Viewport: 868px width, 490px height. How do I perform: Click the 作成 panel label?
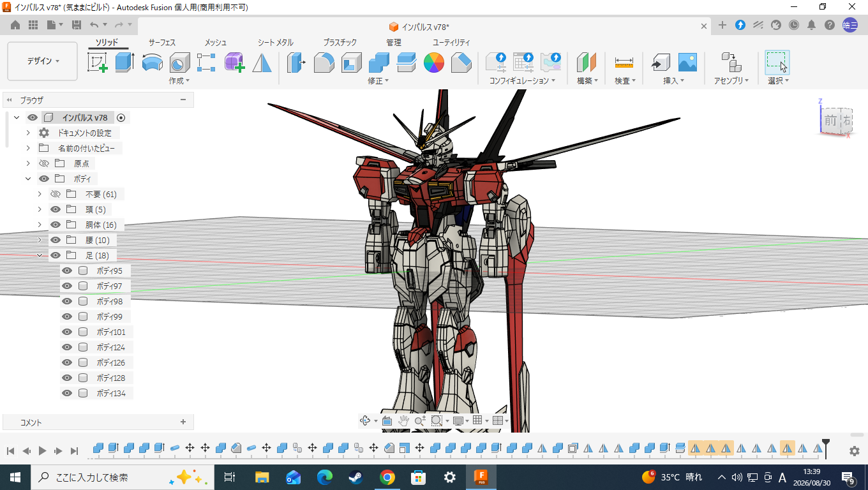tap(179, 81)
